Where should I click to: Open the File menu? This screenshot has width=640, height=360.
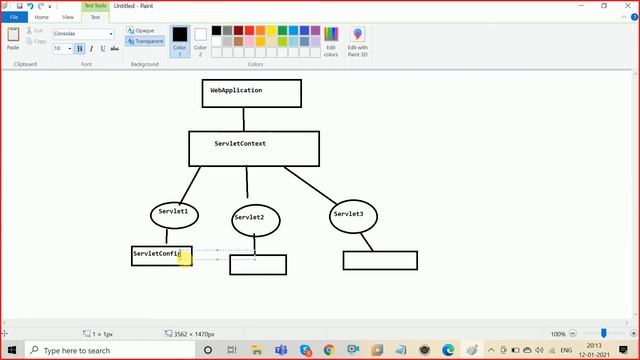[14, 17]
